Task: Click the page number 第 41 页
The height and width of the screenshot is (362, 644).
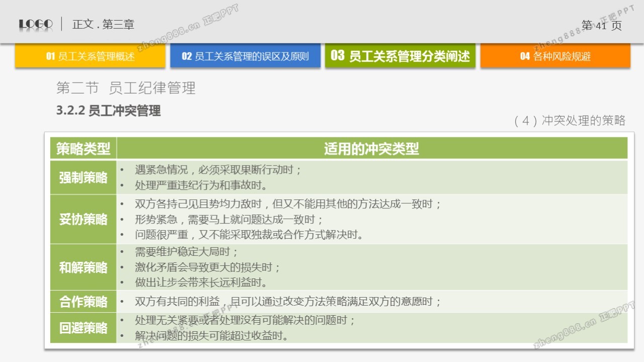Action: tap(601, 26)
